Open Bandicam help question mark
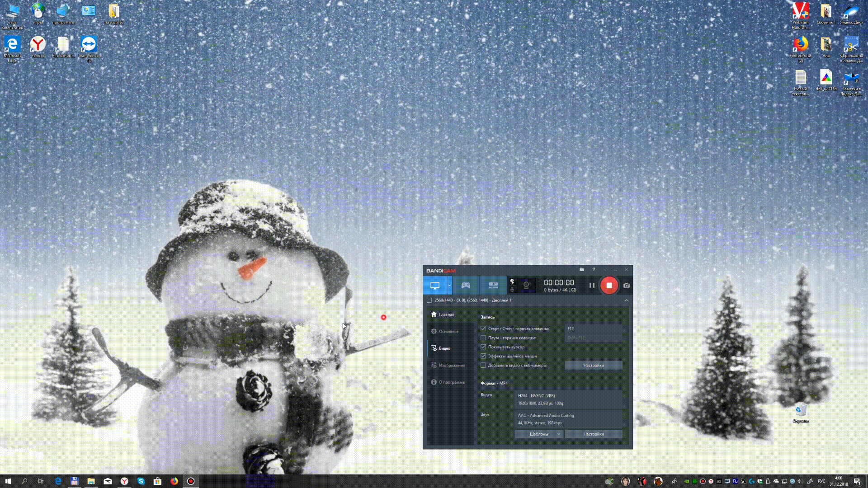Screen dimensions: 868x488 click(594, 270)
